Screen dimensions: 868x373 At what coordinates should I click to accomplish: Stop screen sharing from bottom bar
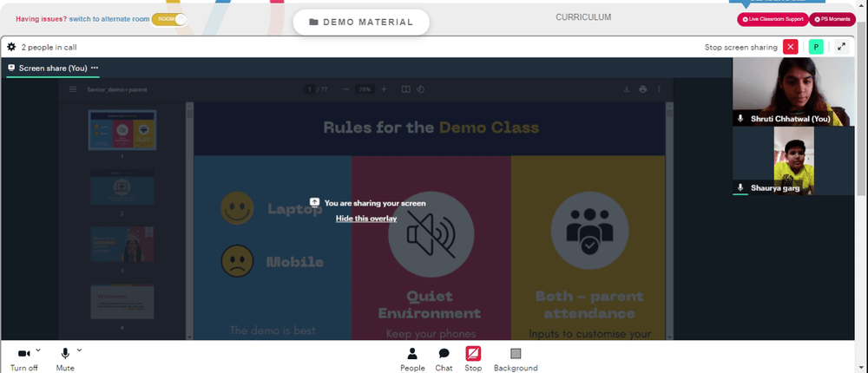pos(473,359)
